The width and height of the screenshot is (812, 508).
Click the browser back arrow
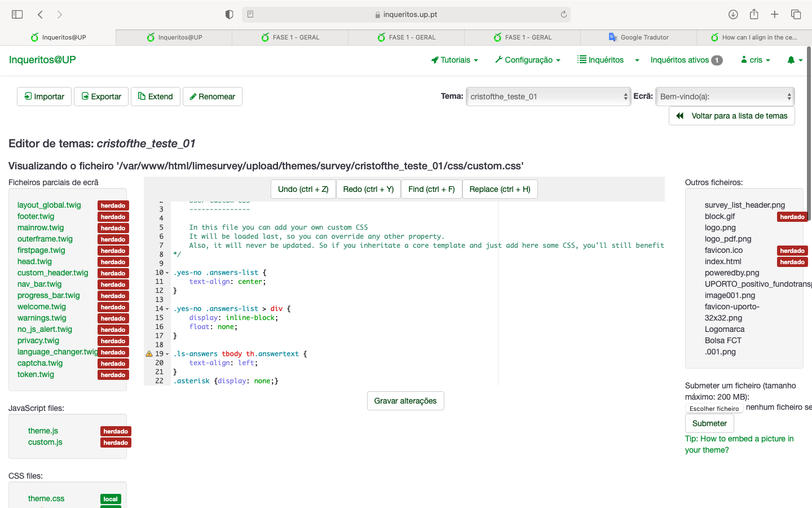[x=40, y=15]
